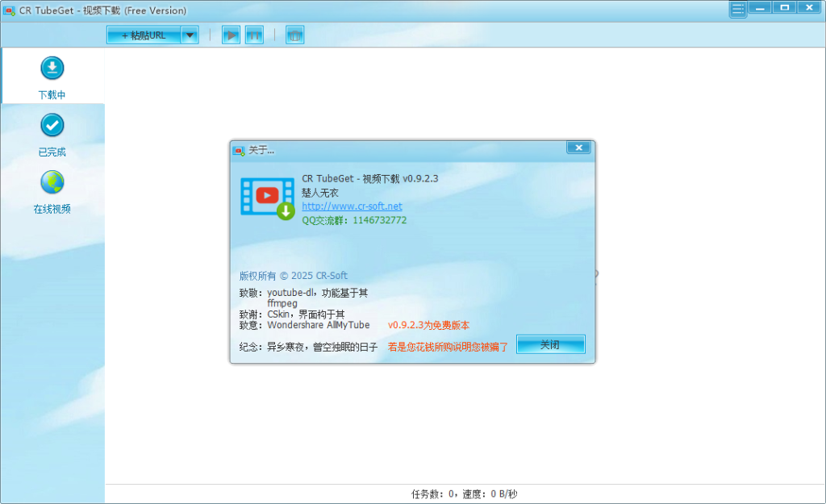Click the 版权所有 © 2025 CR-Soft text

(x=294, y=276)
